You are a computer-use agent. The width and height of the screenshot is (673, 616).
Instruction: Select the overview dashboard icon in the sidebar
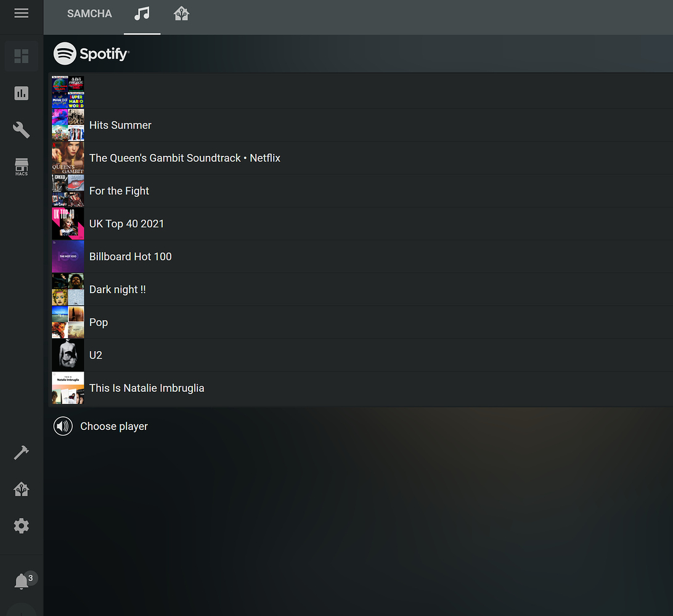pos(22,56)
